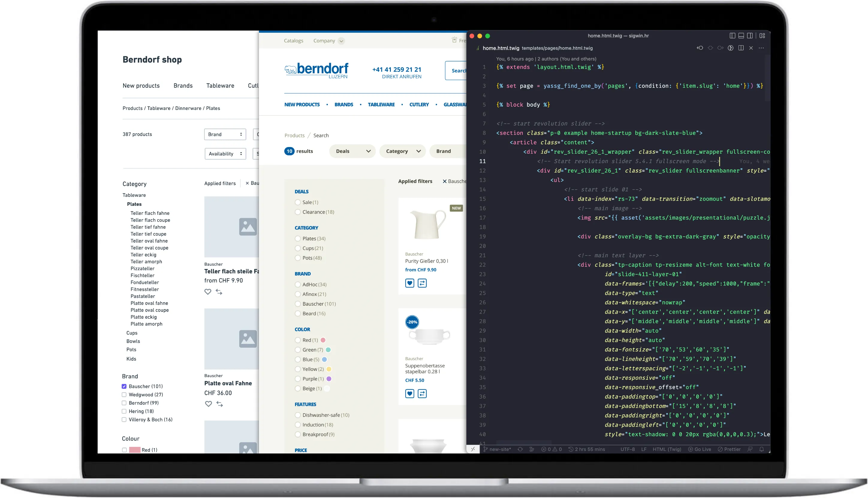Click split editor right icon
Screen dimensions: 868x499
[x=741, y=48]
